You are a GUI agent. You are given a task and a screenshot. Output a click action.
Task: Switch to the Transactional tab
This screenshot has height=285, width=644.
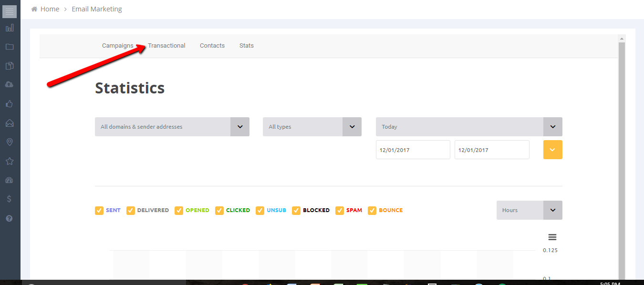pos(166,46)
